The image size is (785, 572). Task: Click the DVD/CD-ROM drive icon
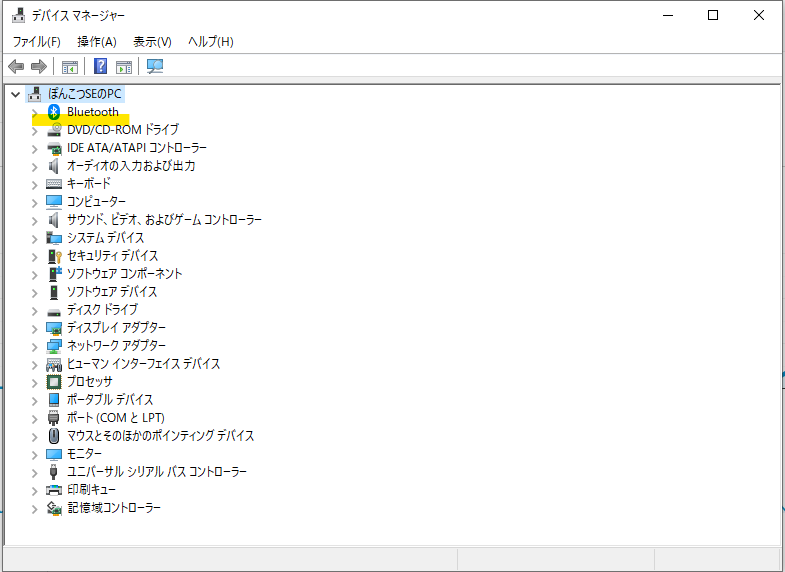pos(54,130)
